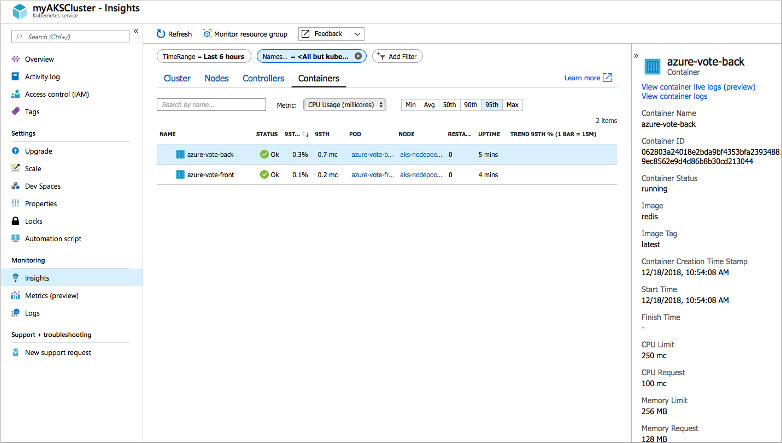Select the Max percentile toggle
The height and width of the screenshot is (443, 782).
point(512,104)
